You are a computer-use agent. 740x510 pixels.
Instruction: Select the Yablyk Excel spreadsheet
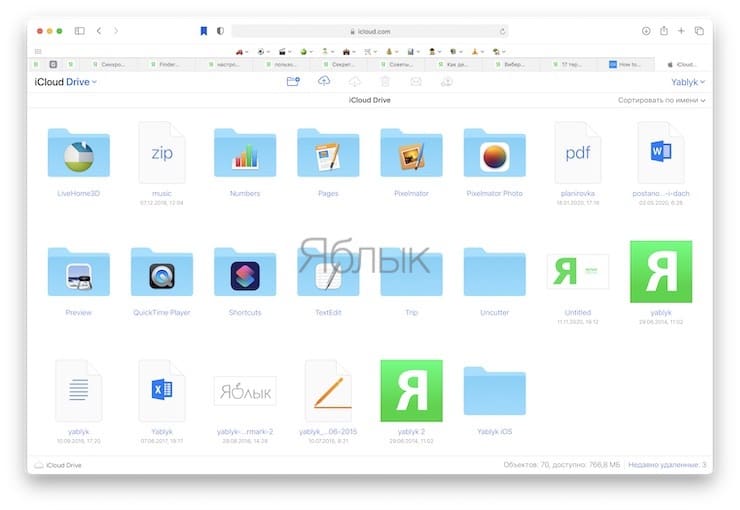162,391
